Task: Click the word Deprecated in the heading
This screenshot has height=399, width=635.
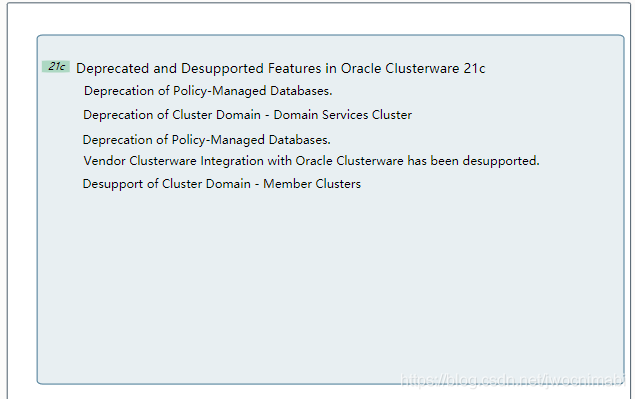Action: point(113,69)
